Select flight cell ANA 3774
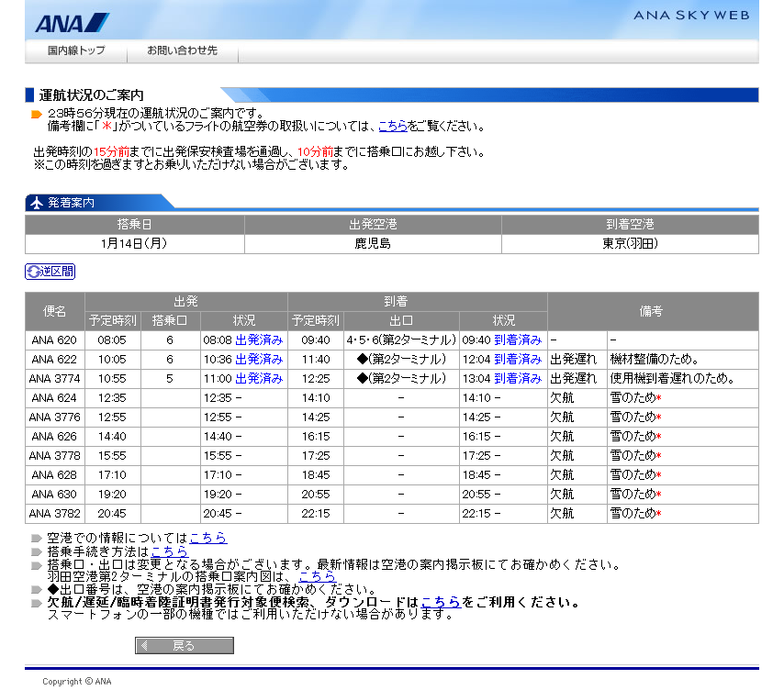This screenshot has height=690, width=784. pos(54,379)
